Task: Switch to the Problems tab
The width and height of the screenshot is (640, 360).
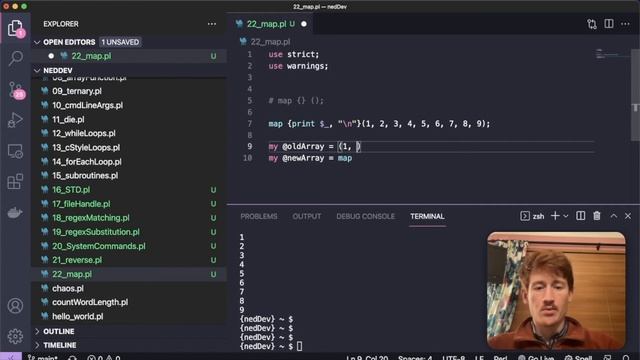Action: (259, 216)
